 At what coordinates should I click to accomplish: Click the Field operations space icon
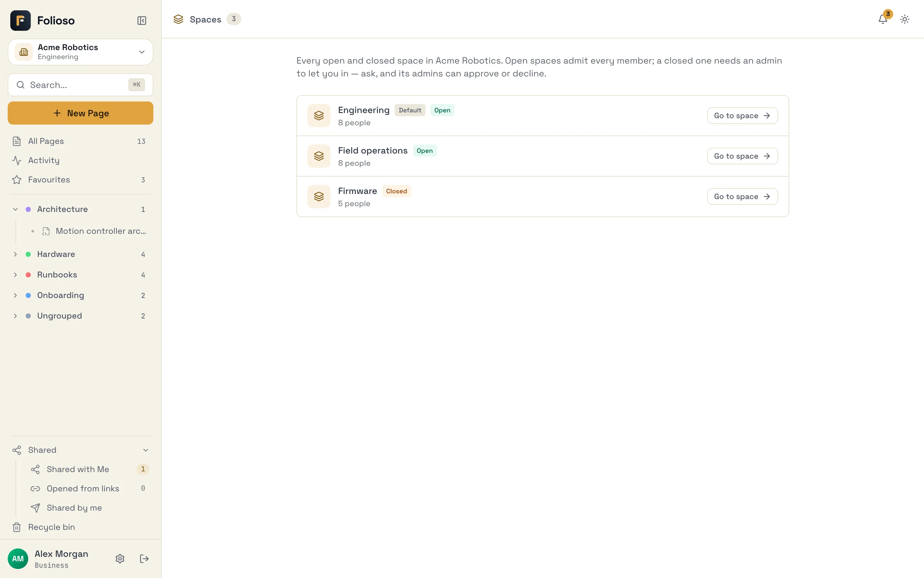[x=319, y=156]
